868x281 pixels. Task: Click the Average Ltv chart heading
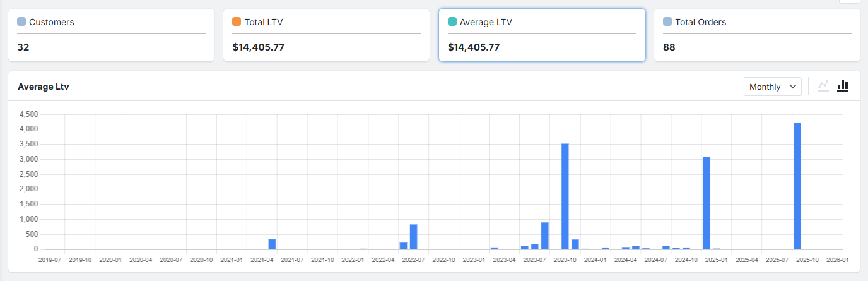click(44, 87)
